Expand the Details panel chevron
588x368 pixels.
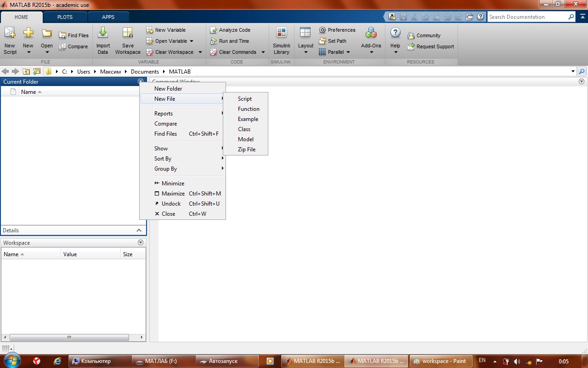tap(139, 230)
